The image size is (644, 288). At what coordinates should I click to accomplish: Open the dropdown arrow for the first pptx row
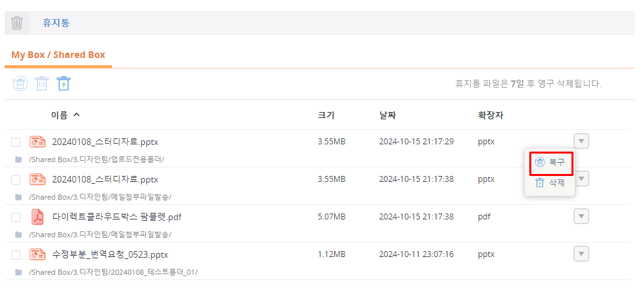(x=581, y=141)
